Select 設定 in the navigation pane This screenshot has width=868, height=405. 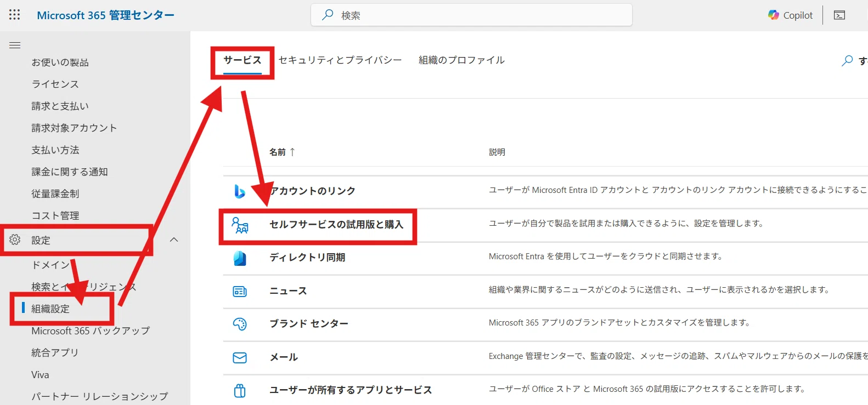coord(41,240)
